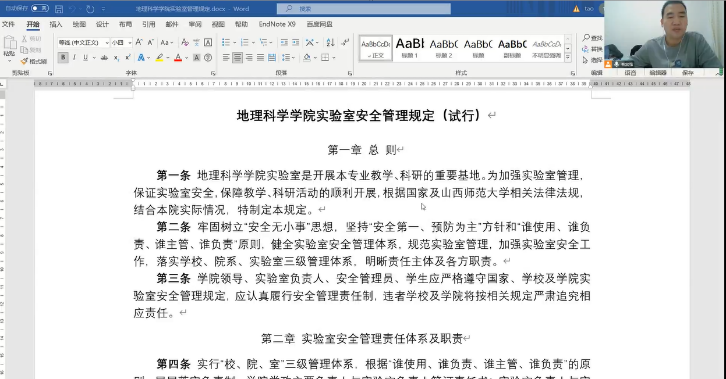This screenshot has height=379, width=726.
Task: Apply the 标题 1 heading style
Action: click(x=410, y=48)
